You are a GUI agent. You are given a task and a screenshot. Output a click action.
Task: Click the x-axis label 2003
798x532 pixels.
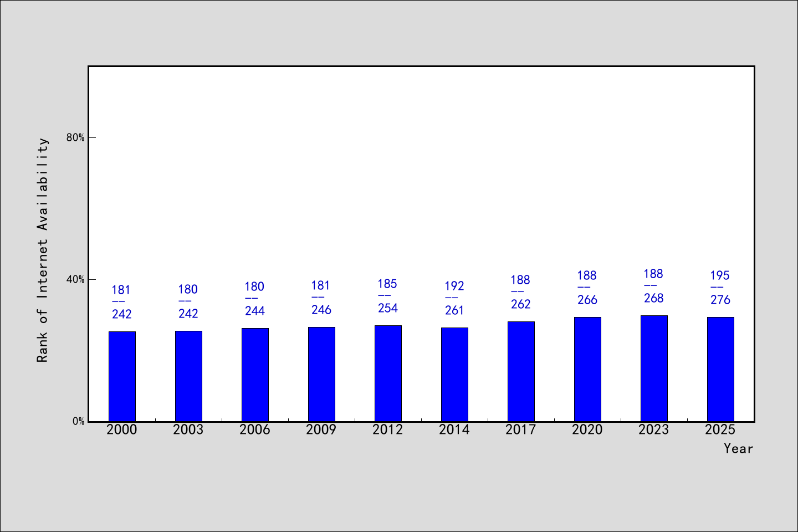point(188,429)
